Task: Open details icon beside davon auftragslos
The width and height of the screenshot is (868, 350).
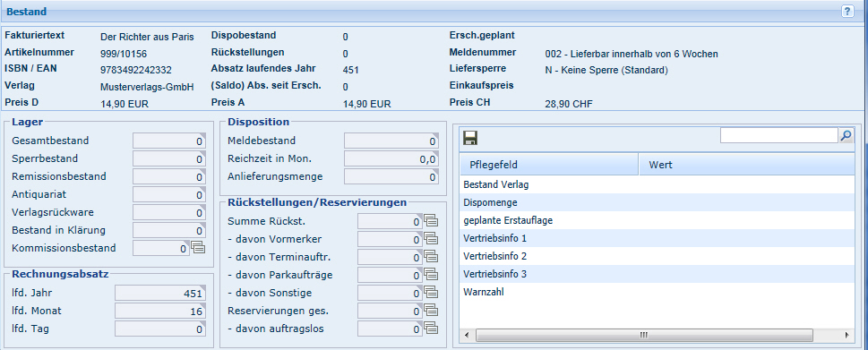Action: pyautogui.click(x=431, y=329)
